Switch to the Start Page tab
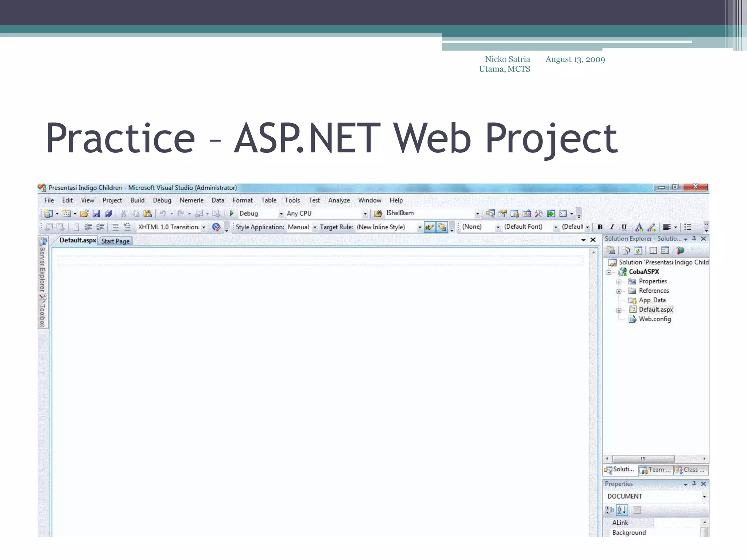 (x=115, y=241)
